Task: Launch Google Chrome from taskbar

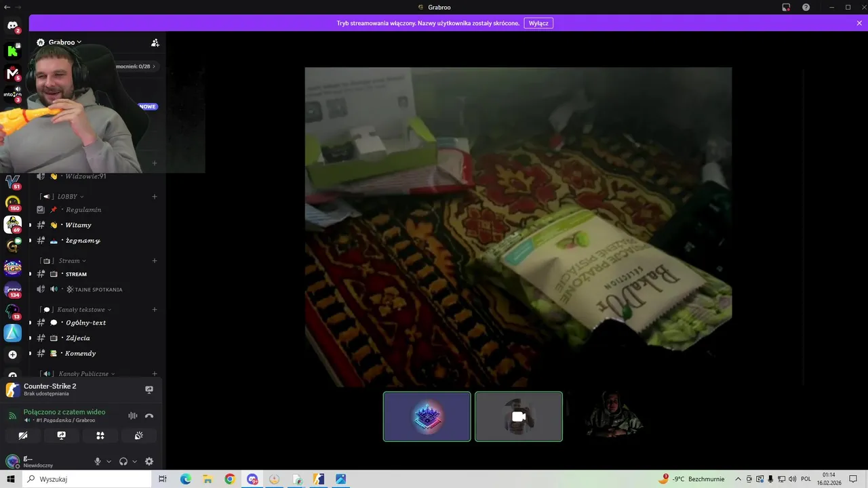Action: tap(230, 479)
